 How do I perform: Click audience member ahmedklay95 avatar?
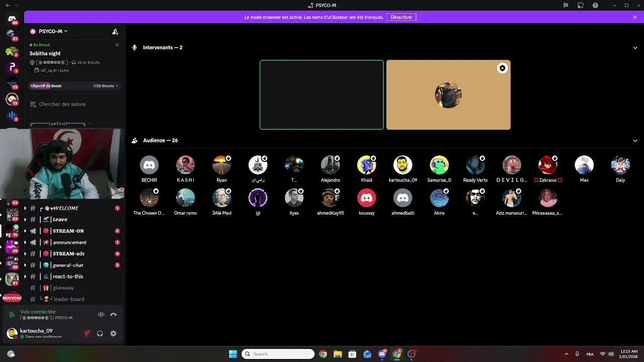(x=331, y=198)
